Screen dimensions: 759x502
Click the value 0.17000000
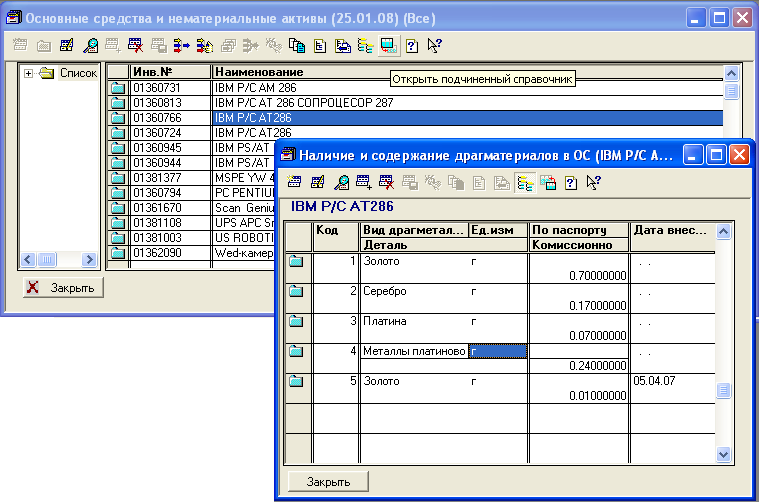598,306
